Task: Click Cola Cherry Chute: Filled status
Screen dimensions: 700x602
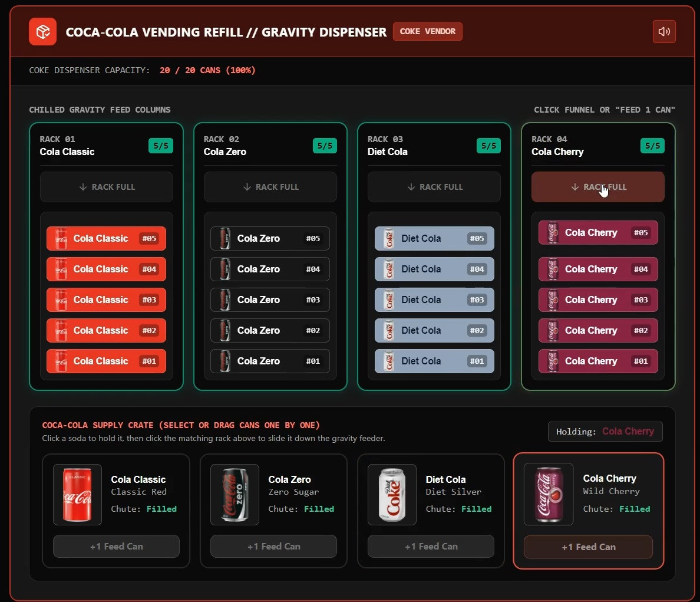Action: 616,509
